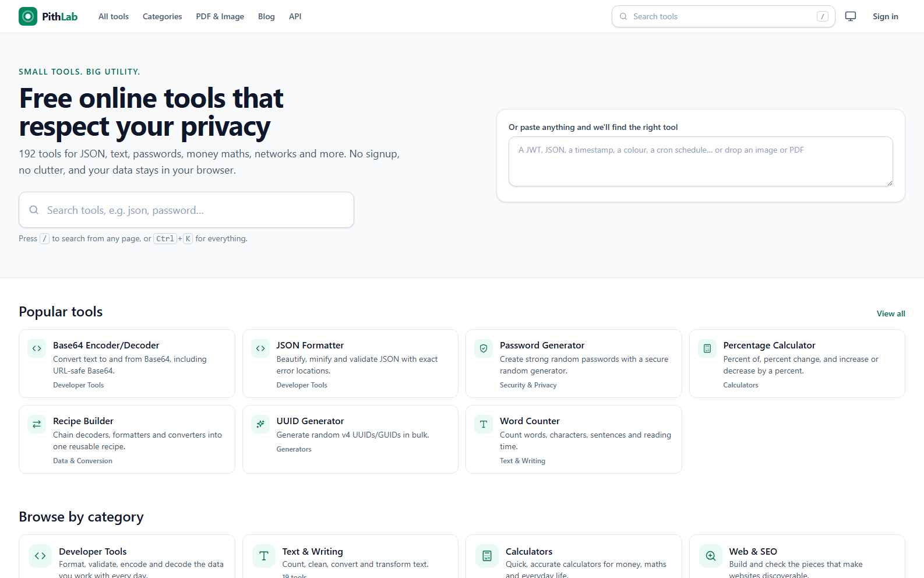Open the Calculators category title
The height and width of the screenshot is (578, 924).
click(529, 552)
